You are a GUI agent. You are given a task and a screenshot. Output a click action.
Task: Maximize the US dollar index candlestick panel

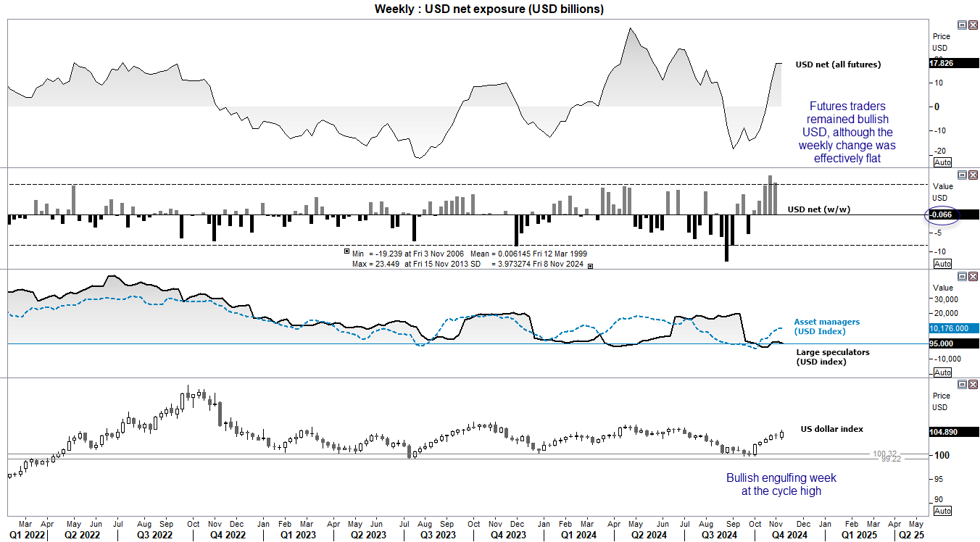[x=962, y=383]
